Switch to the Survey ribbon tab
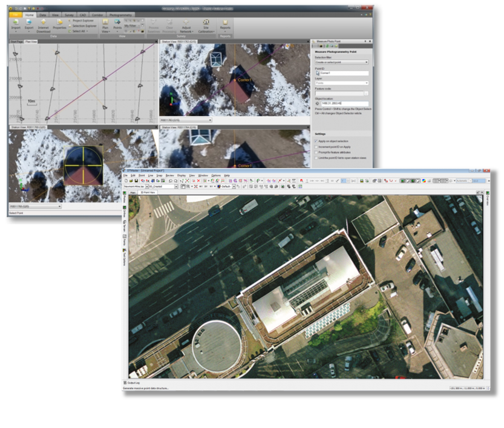Image resolution: width=504 pixels, height=428 pixels. [x=69, y=15]
